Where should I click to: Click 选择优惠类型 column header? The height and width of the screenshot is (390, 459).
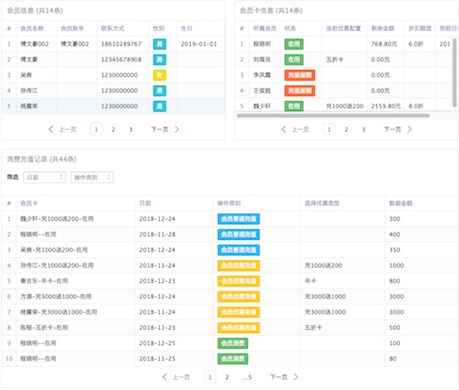322,203
